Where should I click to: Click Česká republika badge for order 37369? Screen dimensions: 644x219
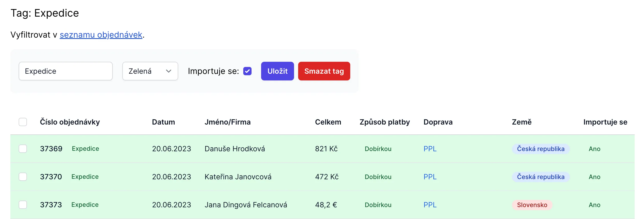(540, 149)
